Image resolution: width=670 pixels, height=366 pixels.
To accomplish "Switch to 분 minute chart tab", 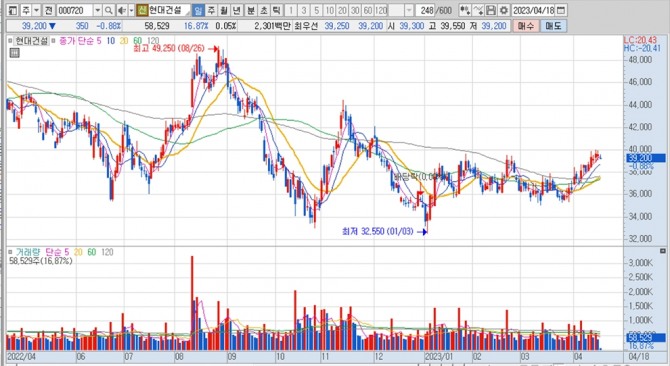I will 251,10.
